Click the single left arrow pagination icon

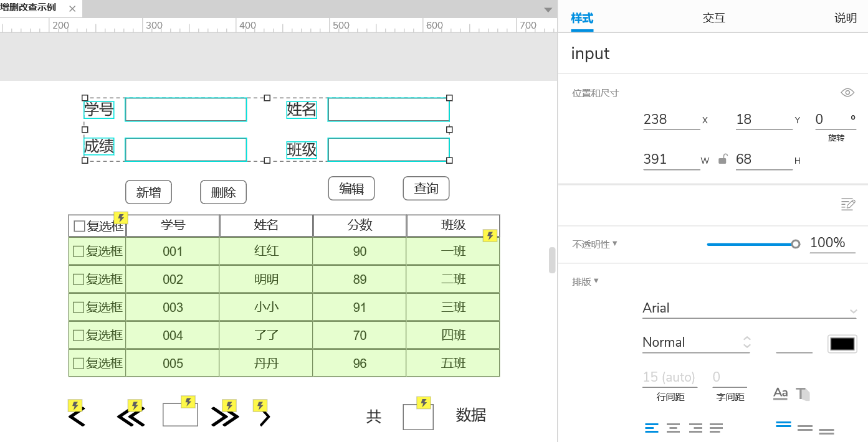[x=77, y=416]
